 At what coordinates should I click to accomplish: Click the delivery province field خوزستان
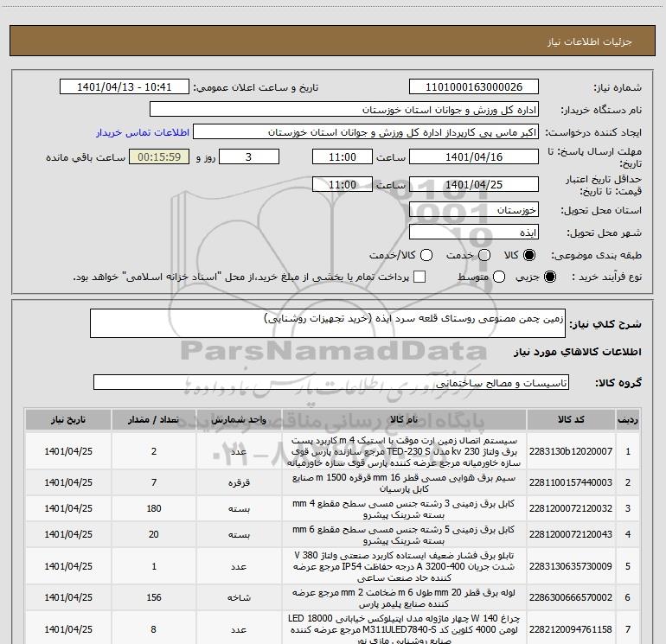(474, 210)
